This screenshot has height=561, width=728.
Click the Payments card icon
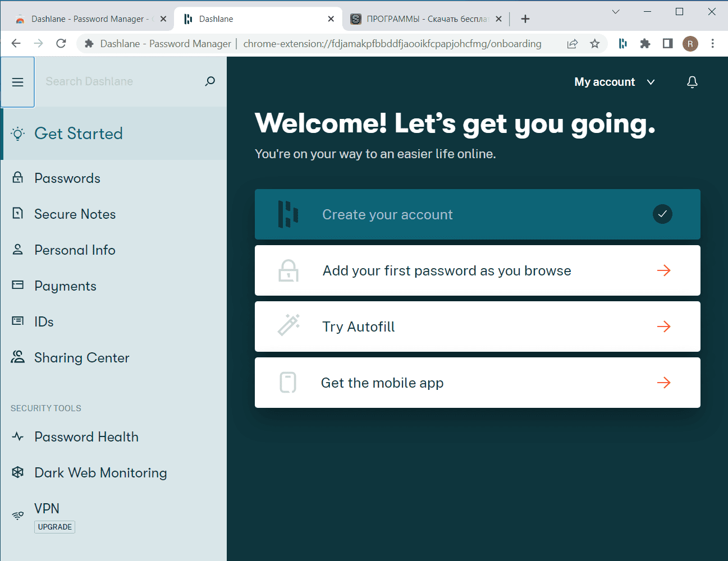(18, 285)
